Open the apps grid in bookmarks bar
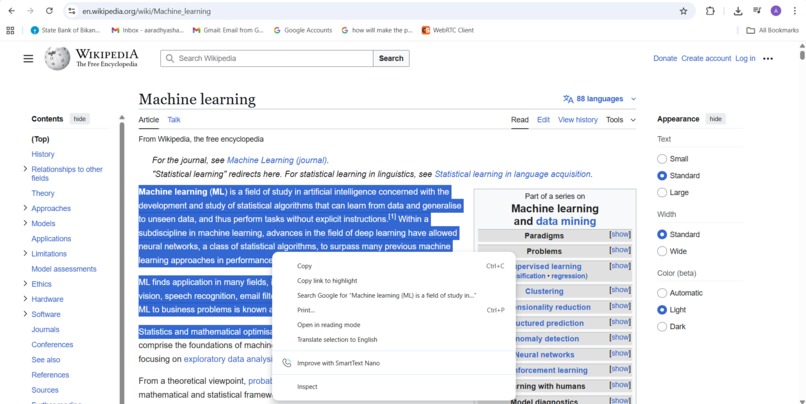The image size is (806, 404). click(x=10, y=30)
